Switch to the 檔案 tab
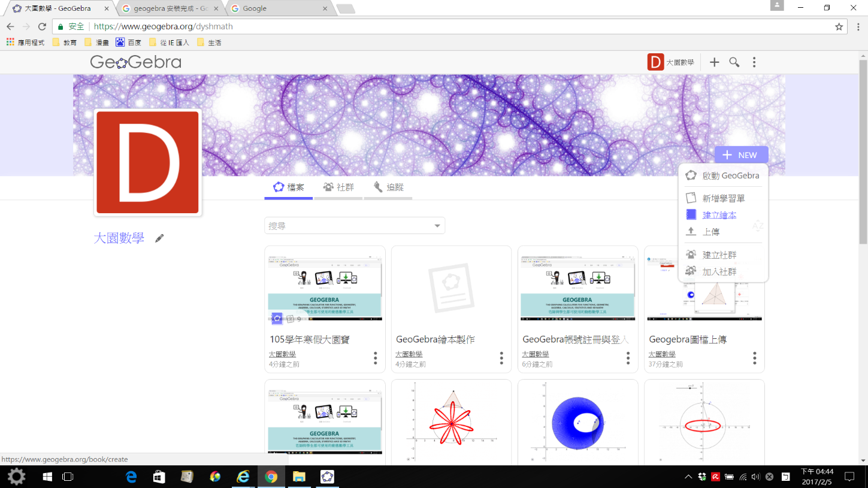The image size is (868, 488). click(289, 187)
